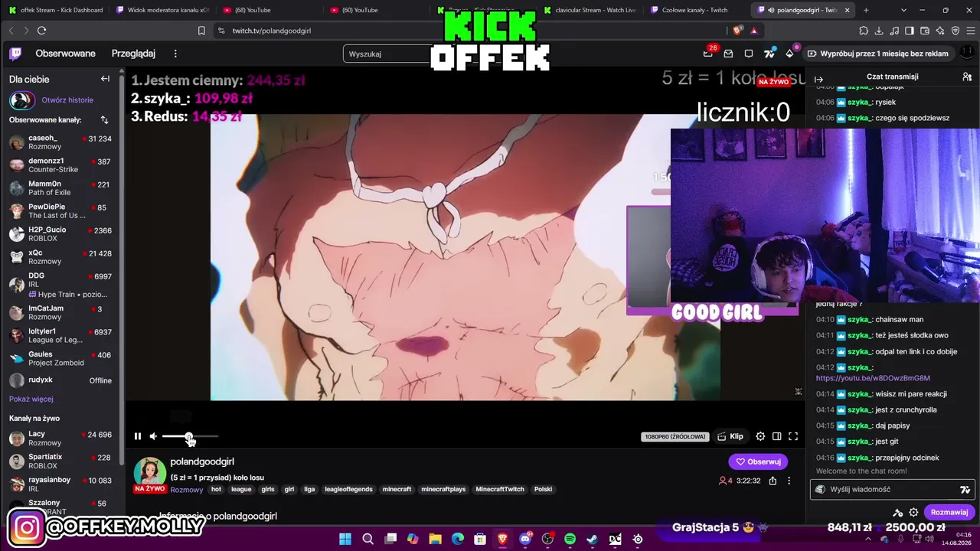The image size is (980, 551).
Task: Open stream three-dot options menu
Action: [789, 481]
